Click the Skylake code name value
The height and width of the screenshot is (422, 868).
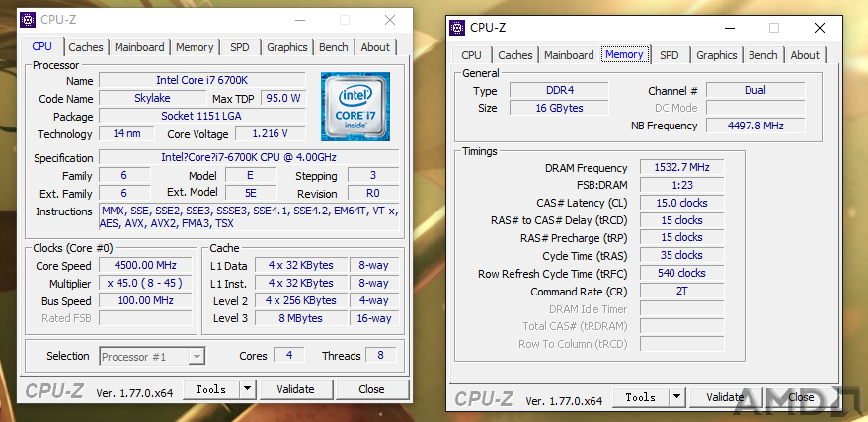click(x=152, y=98)
